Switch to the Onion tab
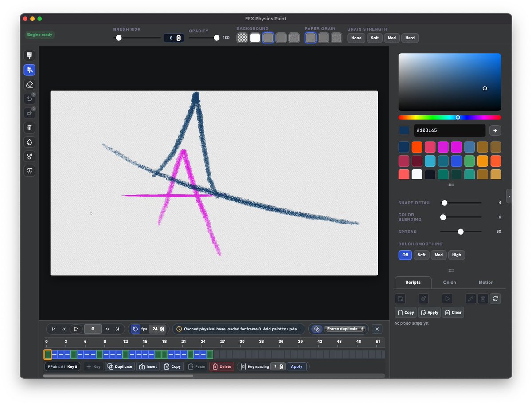This screenshot has width=532, height=405. (x=450, y=283)
